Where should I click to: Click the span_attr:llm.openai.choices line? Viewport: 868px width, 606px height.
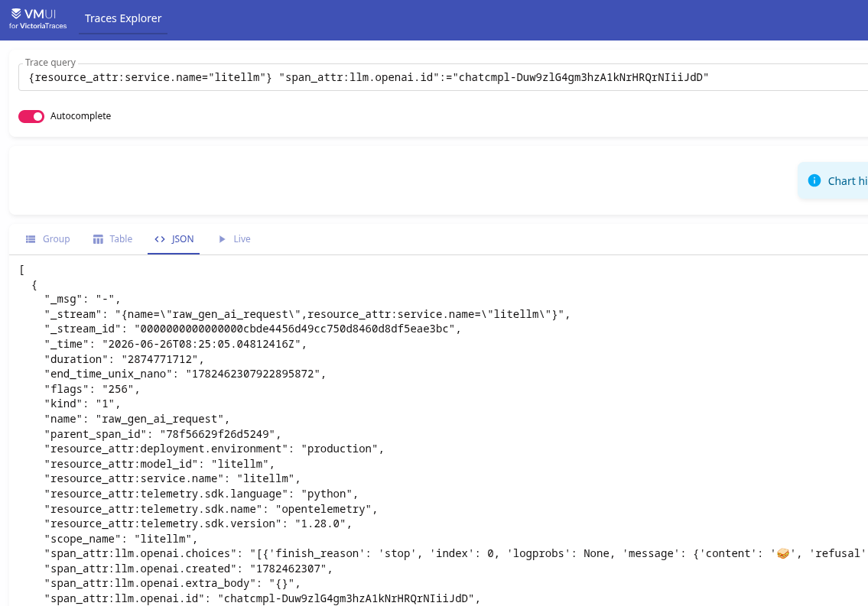(456, 554)
